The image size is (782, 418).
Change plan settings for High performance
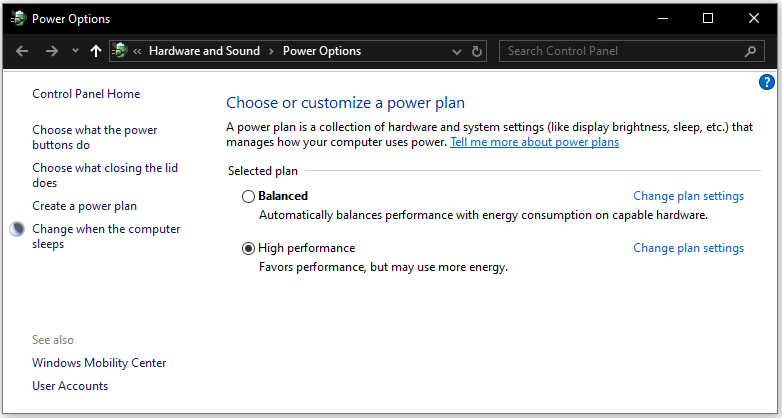(x=688, y=248)
